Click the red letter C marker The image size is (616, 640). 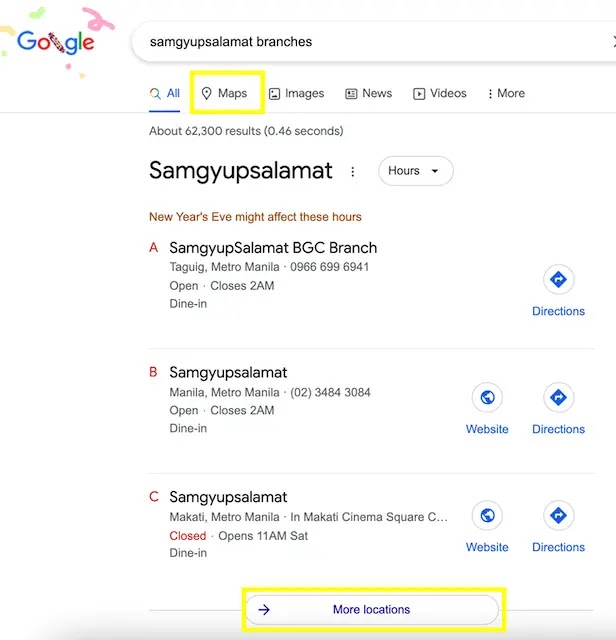click(x=154, y=496)
